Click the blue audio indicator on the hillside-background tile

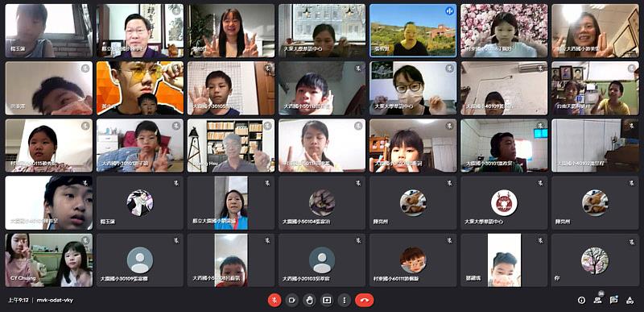449,11
